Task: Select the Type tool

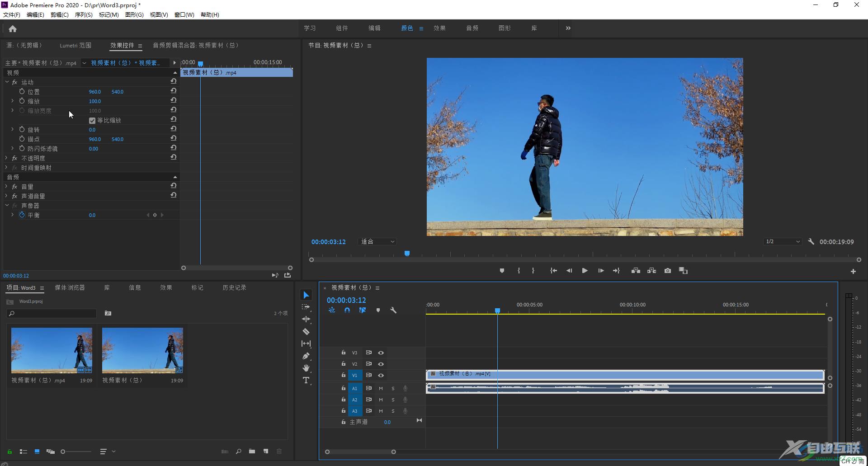Action: (x=306, y=380)
